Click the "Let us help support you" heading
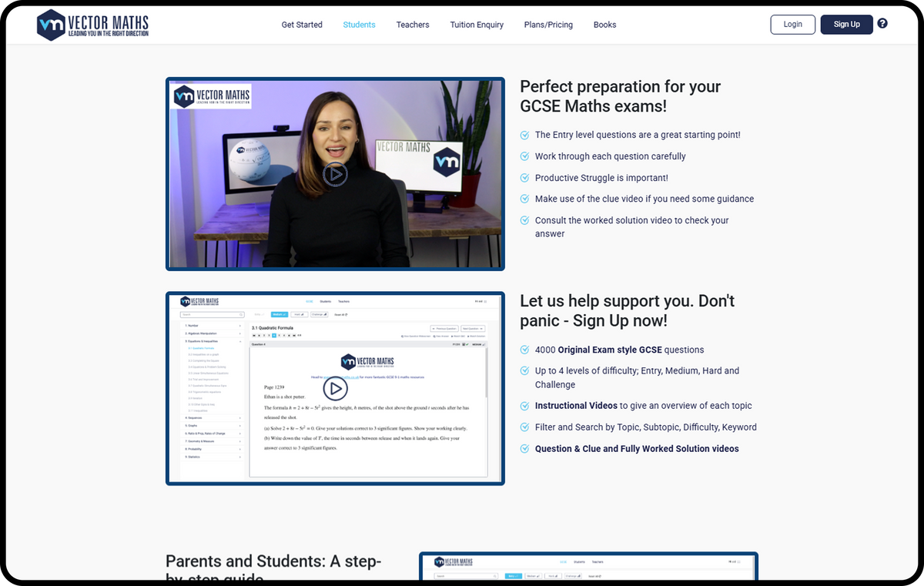924x586 pixels. pyautogui.click(x=628, y=310)
